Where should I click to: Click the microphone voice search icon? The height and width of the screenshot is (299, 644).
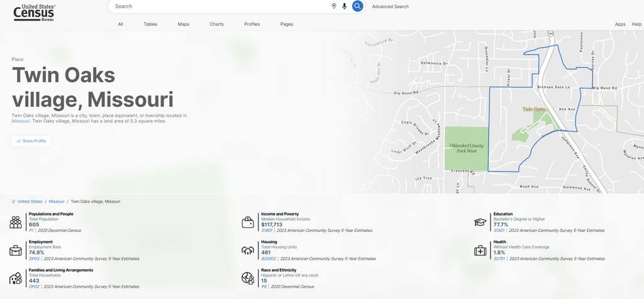pos(344,6)
